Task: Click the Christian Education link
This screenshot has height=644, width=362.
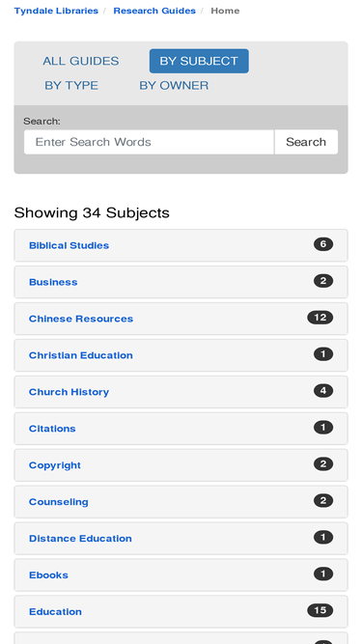Action: click(81, 355)
